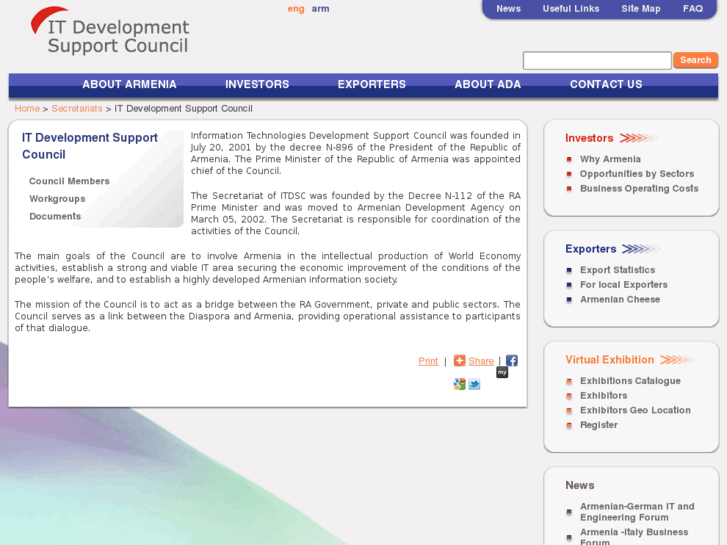
Task: Switch language to arm
Action: (x=320, y=9)
